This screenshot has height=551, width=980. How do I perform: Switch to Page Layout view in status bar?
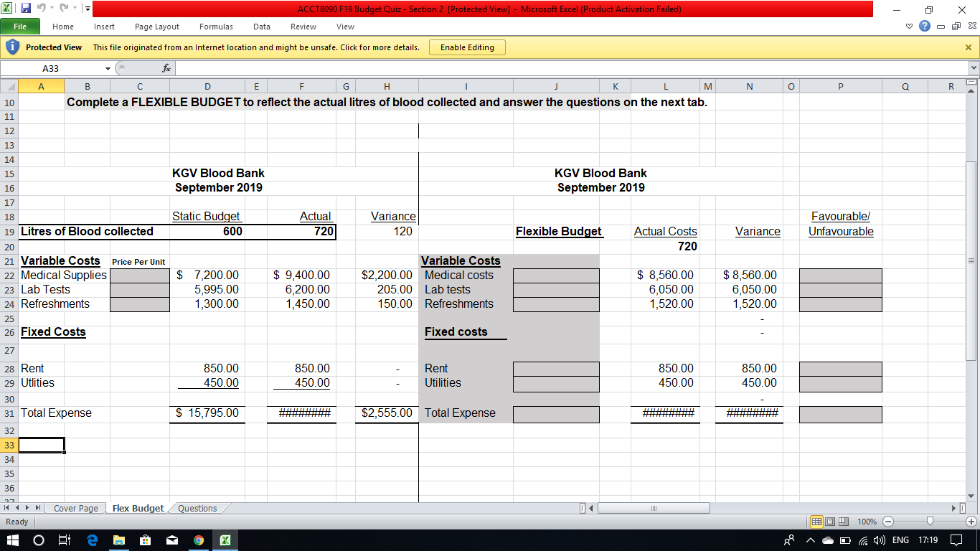(x=829, y=522)
